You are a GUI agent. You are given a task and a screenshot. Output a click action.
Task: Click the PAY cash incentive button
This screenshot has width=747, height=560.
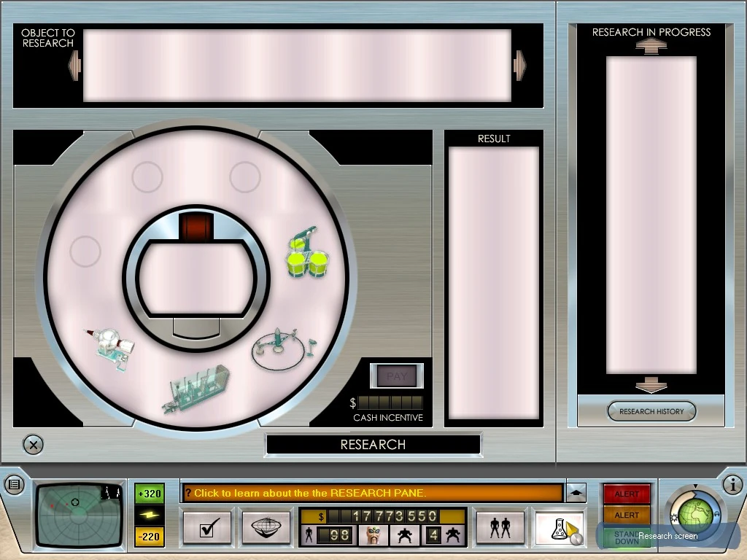coord(397,376)
